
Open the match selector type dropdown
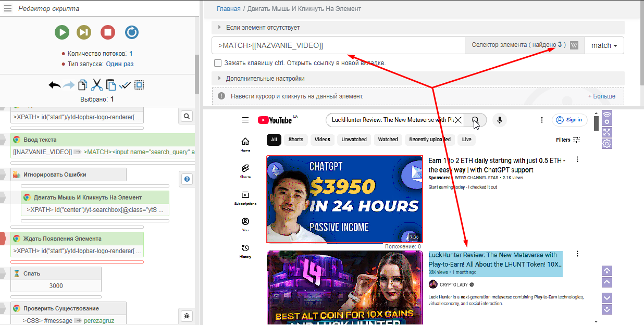tap(604, 45)
